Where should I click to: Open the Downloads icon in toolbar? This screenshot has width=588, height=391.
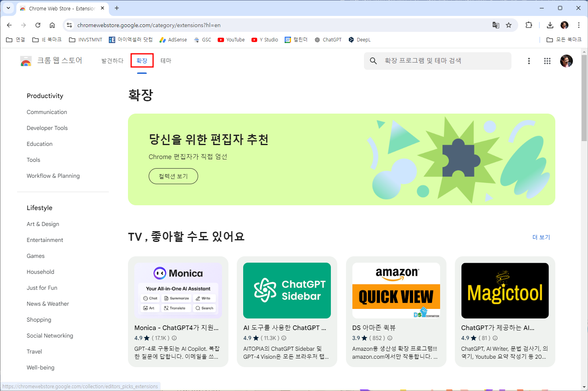[550, 25]
